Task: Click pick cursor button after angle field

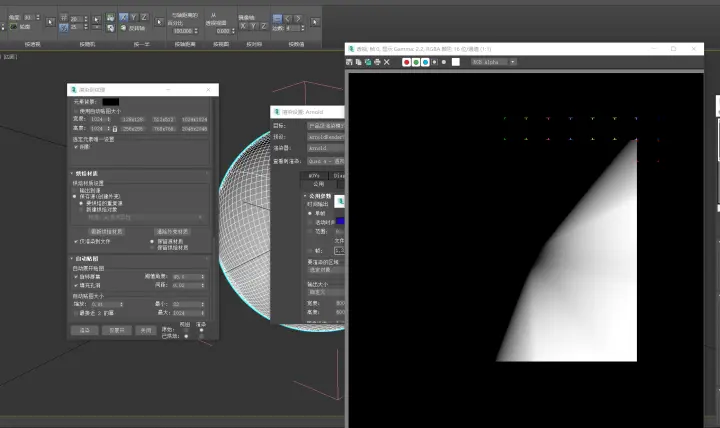Action: [x=51, y=22]
